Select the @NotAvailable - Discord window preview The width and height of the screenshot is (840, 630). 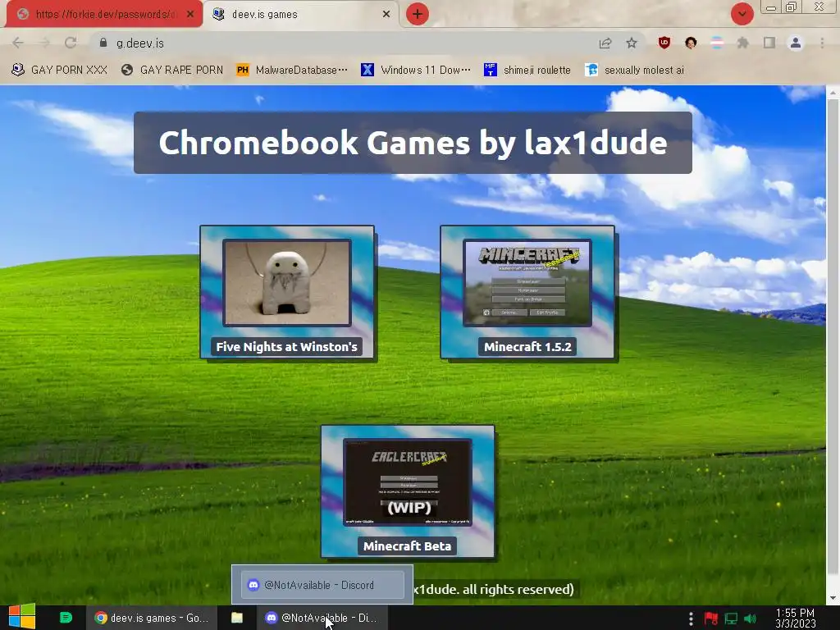click(x=322, y=584)
